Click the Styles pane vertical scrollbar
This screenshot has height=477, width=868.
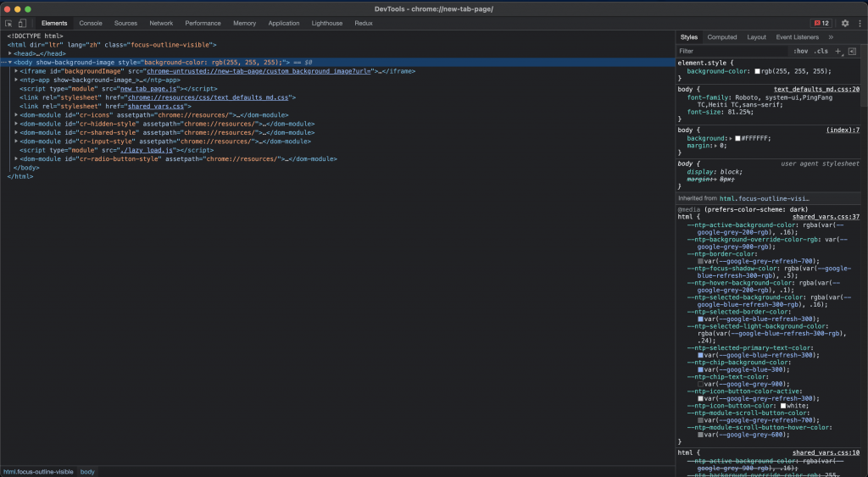click(864, 77)
